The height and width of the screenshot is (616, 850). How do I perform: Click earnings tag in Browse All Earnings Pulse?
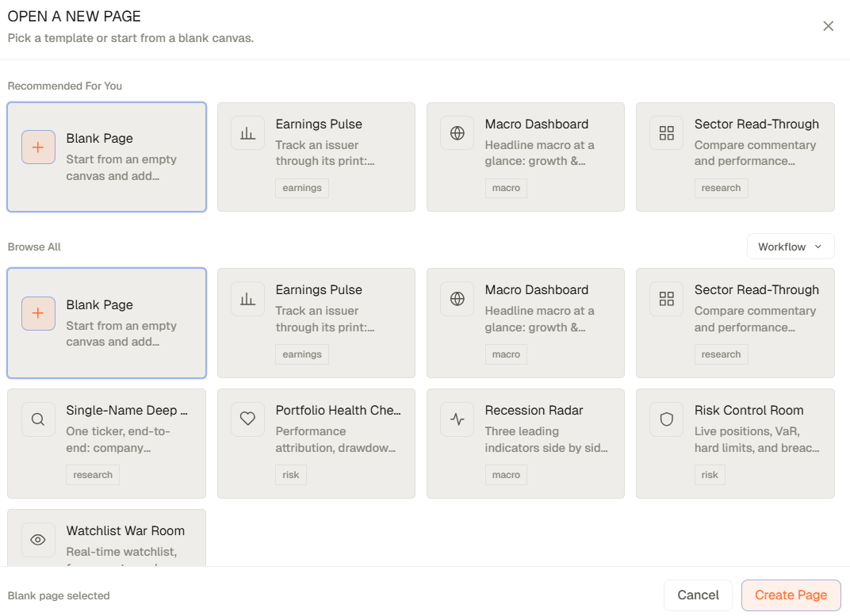coord(302,354)
